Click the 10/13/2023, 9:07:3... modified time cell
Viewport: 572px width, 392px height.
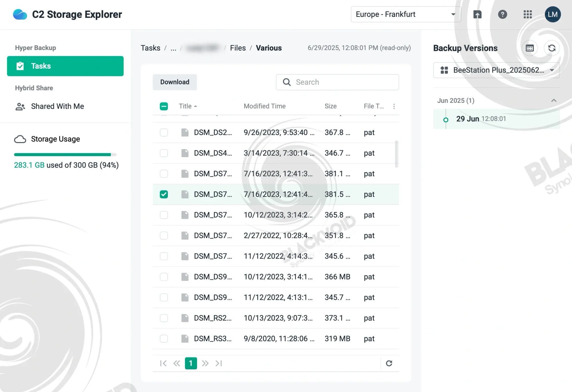point(278,318)
